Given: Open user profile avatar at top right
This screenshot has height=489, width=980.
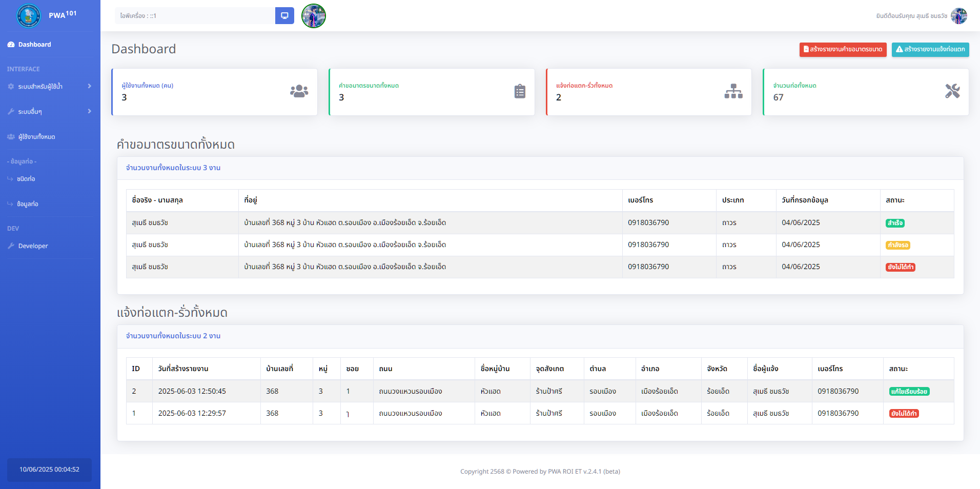Looking at the screenshot, I should (x=958, y=16).
